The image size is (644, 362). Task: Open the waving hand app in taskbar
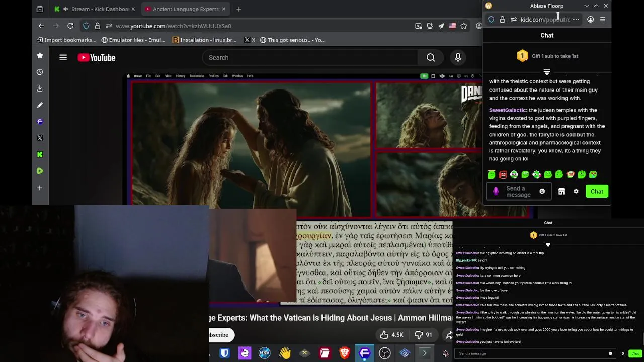coord(285,353)
